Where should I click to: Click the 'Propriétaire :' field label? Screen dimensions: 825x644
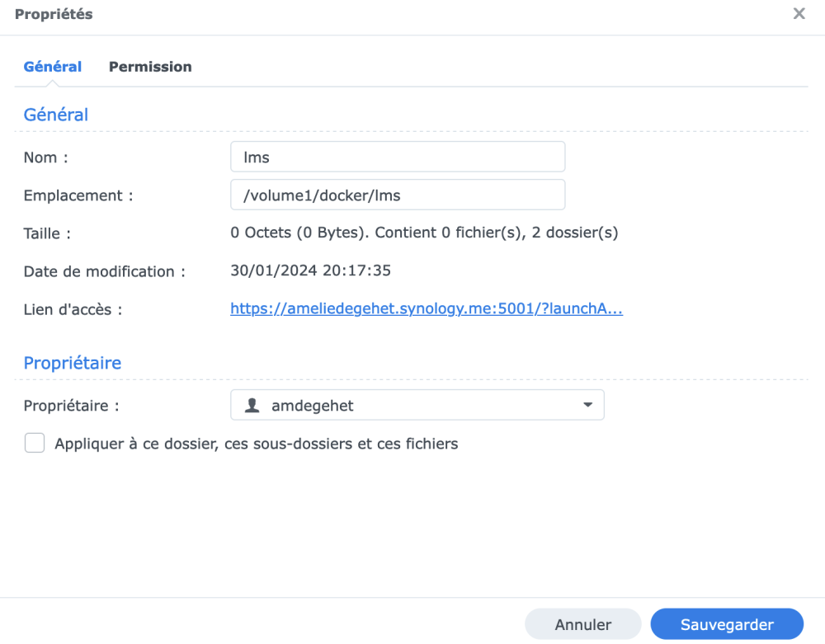click(71, 406)
